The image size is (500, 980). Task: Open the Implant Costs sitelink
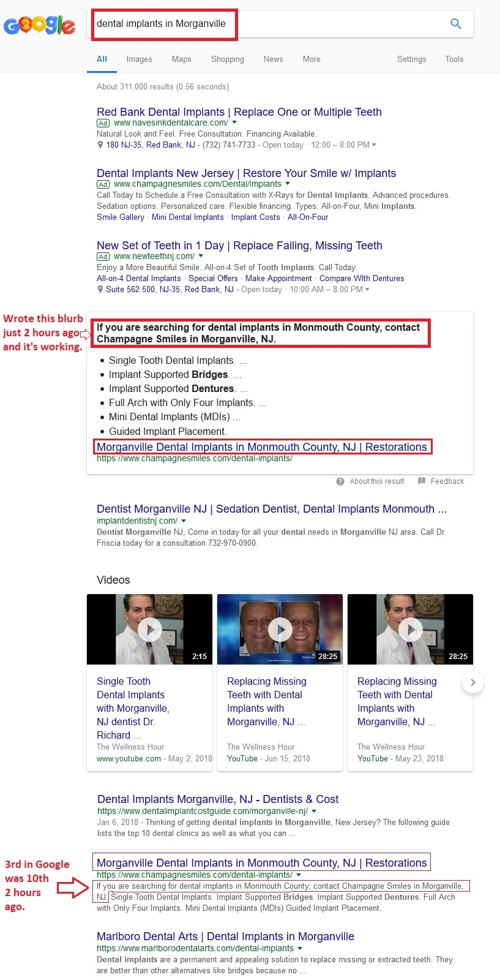[x=255, y=217]
